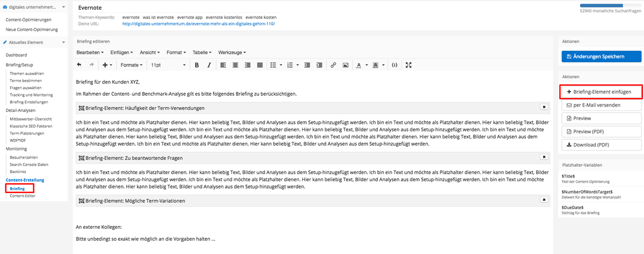Open the Preview button
Screen dimensions: 644x254
(601, 118)
